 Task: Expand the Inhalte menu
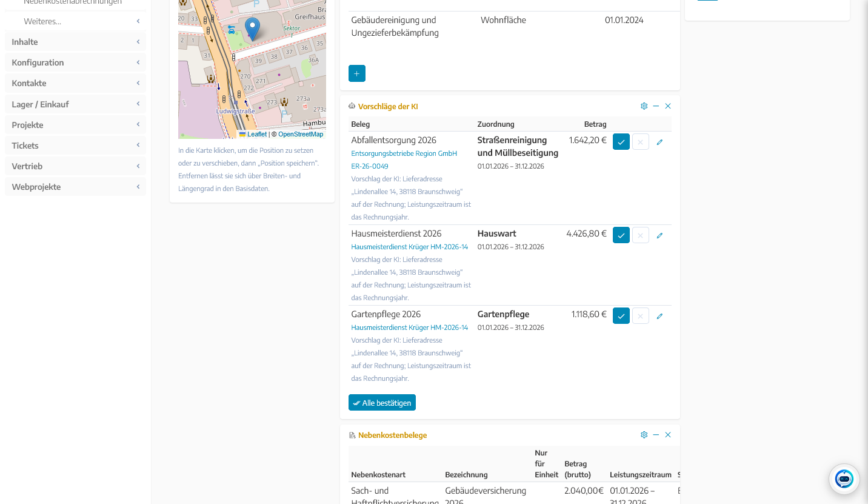[76, 42]
